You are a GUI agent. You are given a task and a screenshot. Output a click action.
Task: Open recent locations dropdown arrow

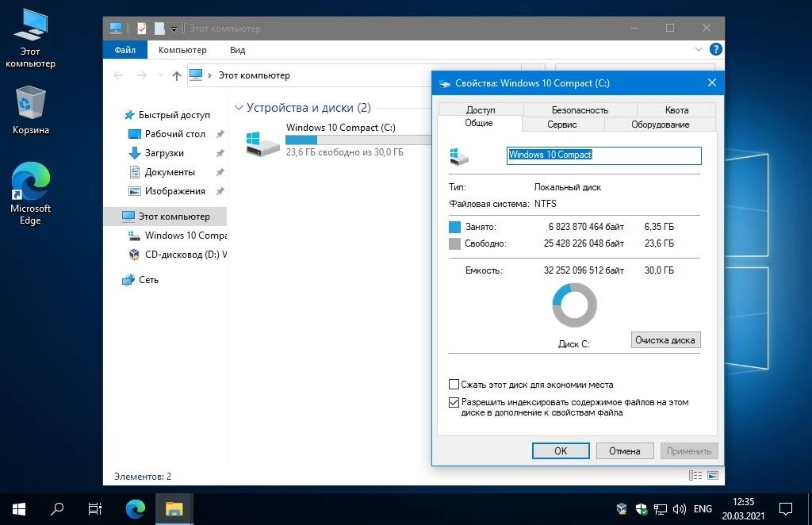[x=160, y=75]
